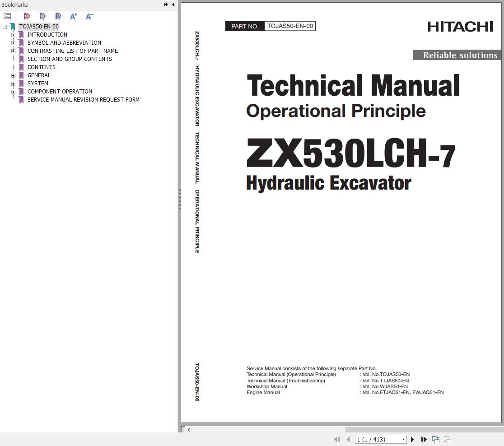Open the SYSTEM bookmark
Screen dimensions: 504x446
coord(38,83)
